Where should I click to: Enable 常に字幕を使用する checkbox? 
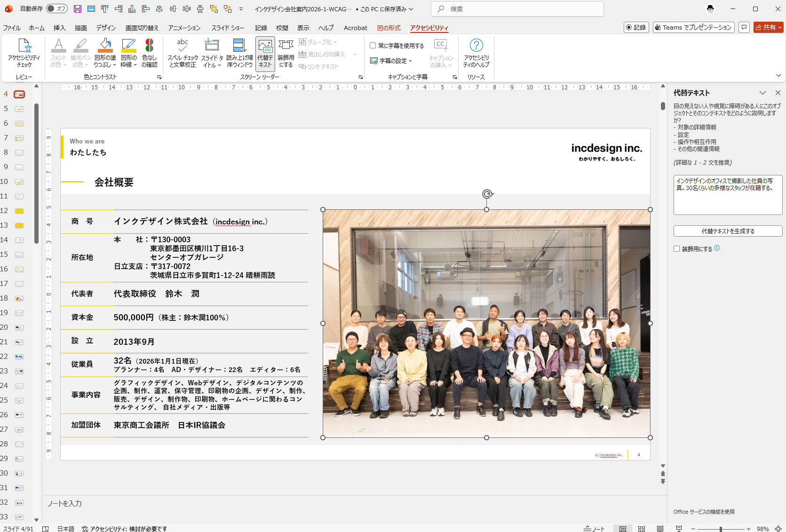[x=373, y=46]
